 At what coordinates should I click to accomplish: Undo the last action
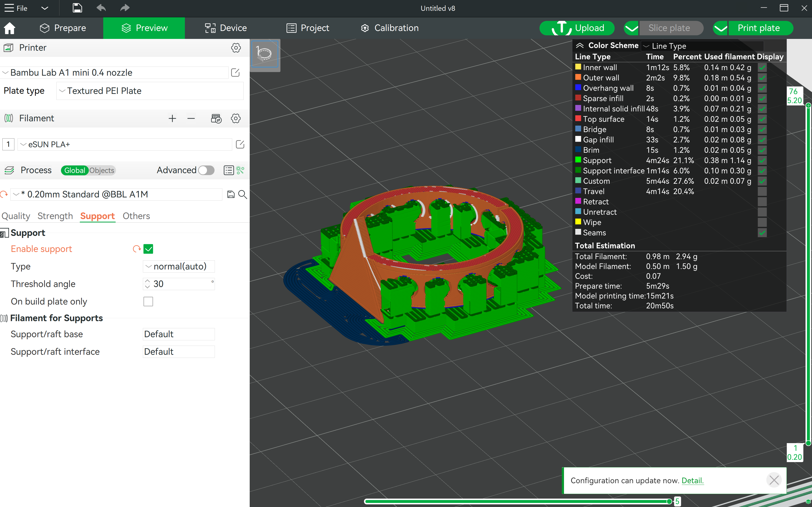point(101,8)
